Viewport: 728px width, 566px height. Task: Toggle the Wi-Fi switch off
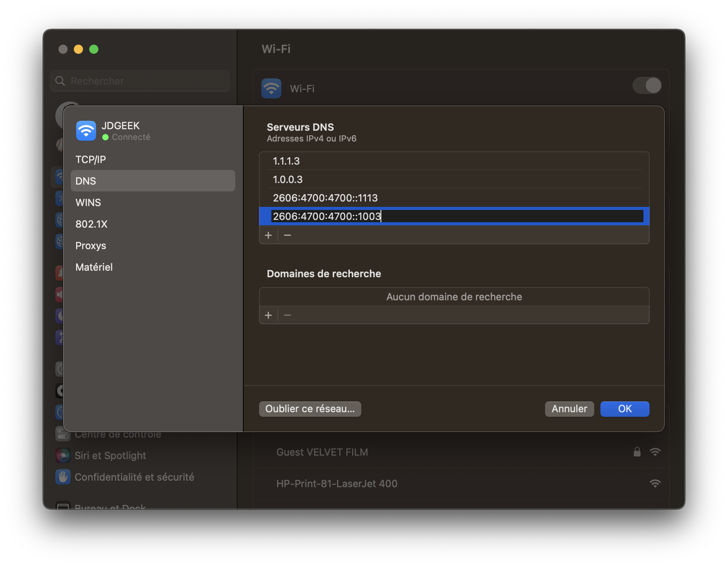[x=647, y=85]
